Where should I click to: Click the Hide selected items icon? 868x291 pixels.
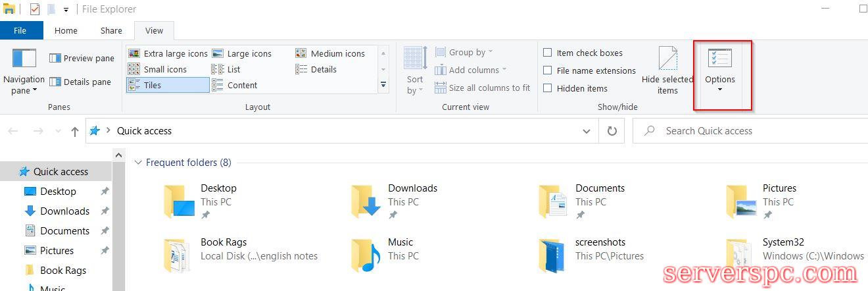tap(667, 70)
